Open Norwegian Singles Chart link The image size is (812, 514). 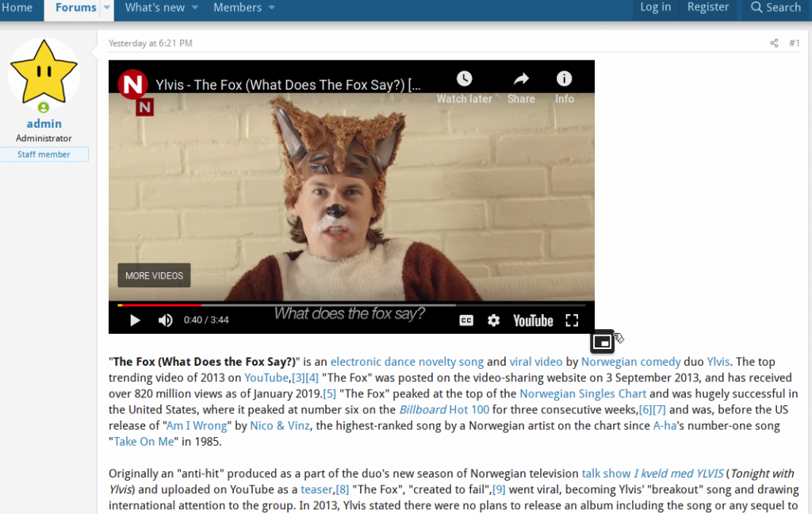click(x=583, y=393)
